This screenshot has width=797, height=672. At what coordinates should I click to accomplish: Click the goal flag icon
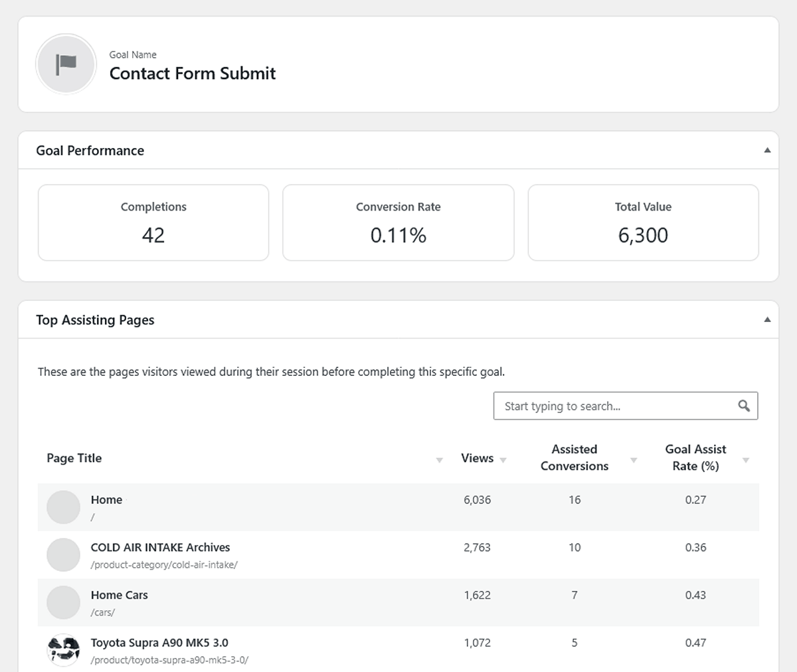(66, 64)
